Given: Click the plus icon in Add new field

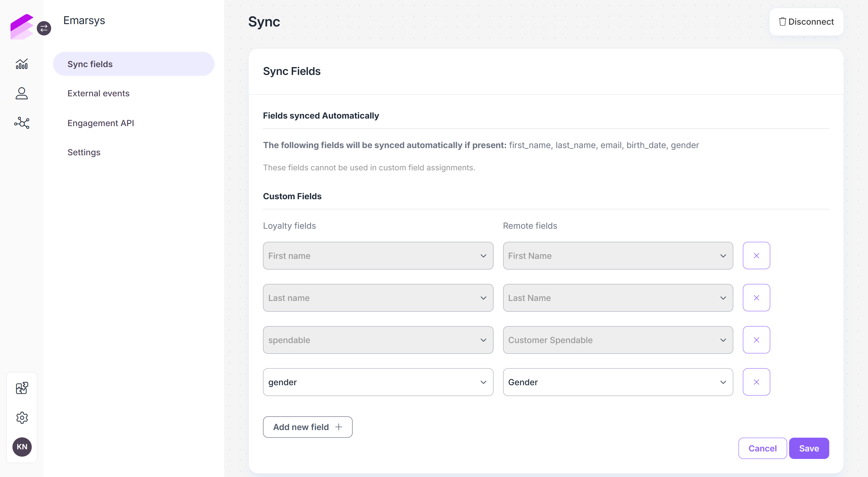Looking at the screenshot, I should pos(339,427).
